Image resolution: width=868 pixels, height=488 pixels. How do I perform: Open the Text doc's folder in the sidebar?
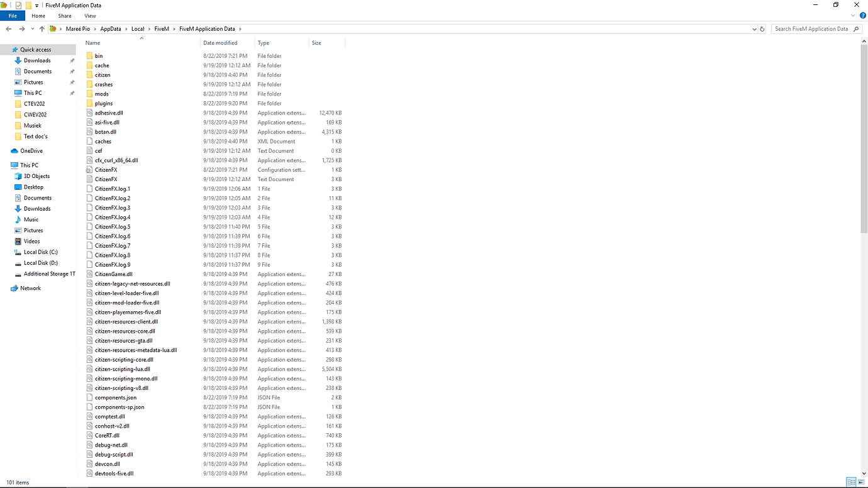pyautogui.click(x=35, y=136)
